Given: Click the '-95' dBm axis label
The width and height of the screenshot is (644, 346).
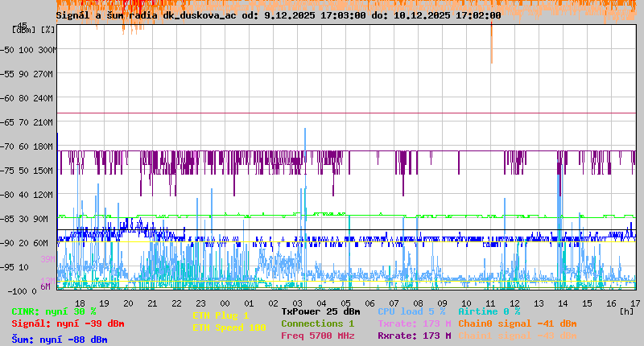Looking at the screenshot, I should click(x=7, y=267).
